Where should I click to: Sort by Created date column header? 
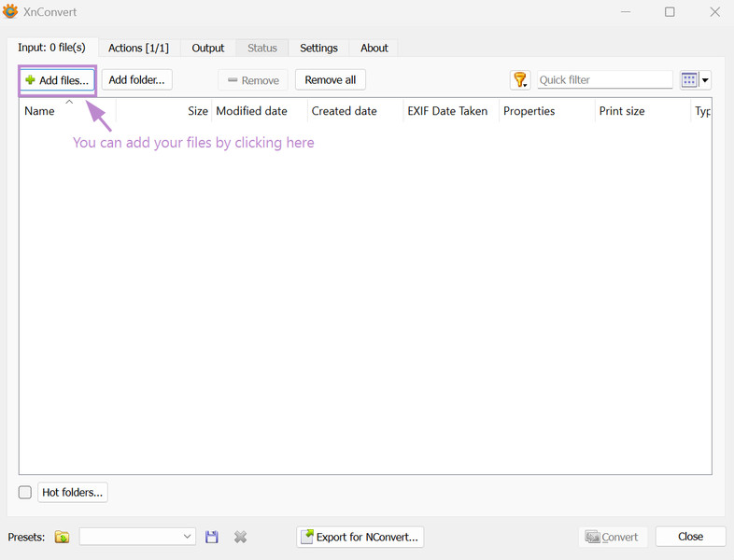[x=356, y=111]
